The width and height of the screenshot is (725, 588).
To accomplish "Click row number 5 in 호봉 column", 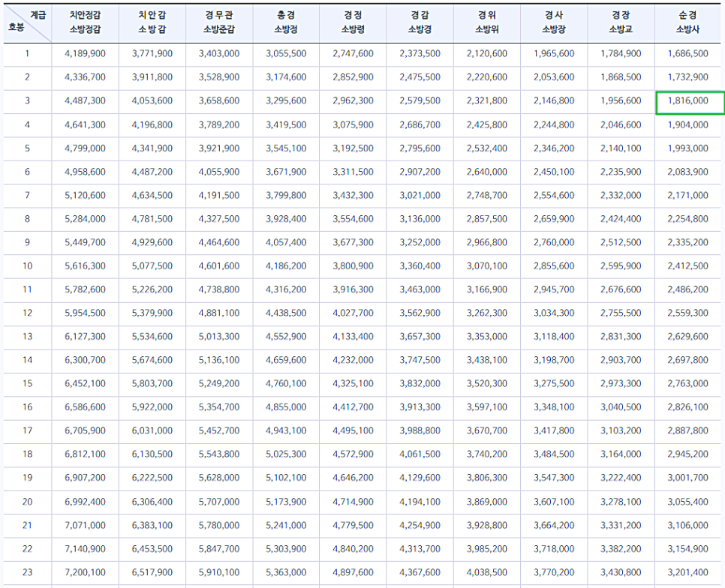I will [27, 148].
